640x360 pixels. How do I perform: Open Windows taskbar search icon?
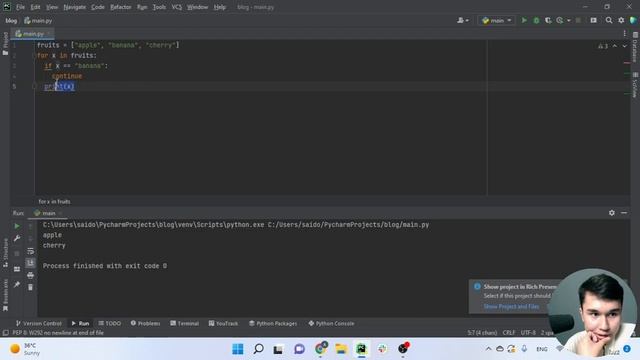[258, 349]
